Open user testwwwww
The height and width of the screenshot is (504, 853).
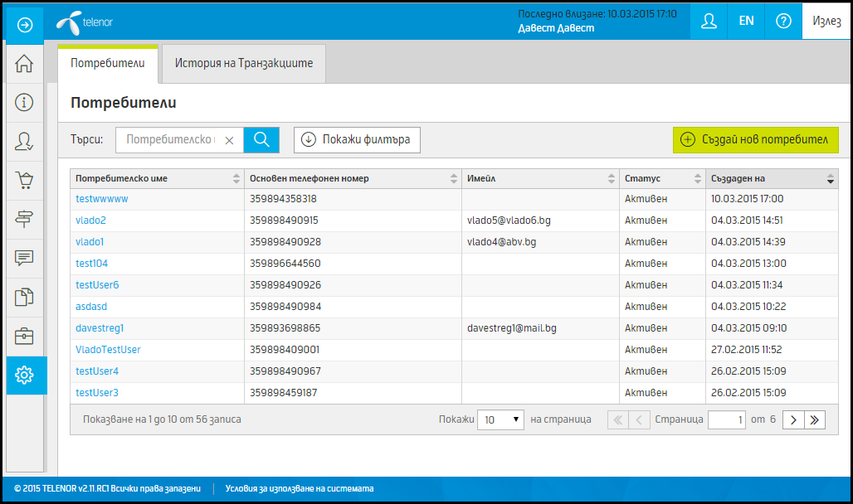[102, 199]
